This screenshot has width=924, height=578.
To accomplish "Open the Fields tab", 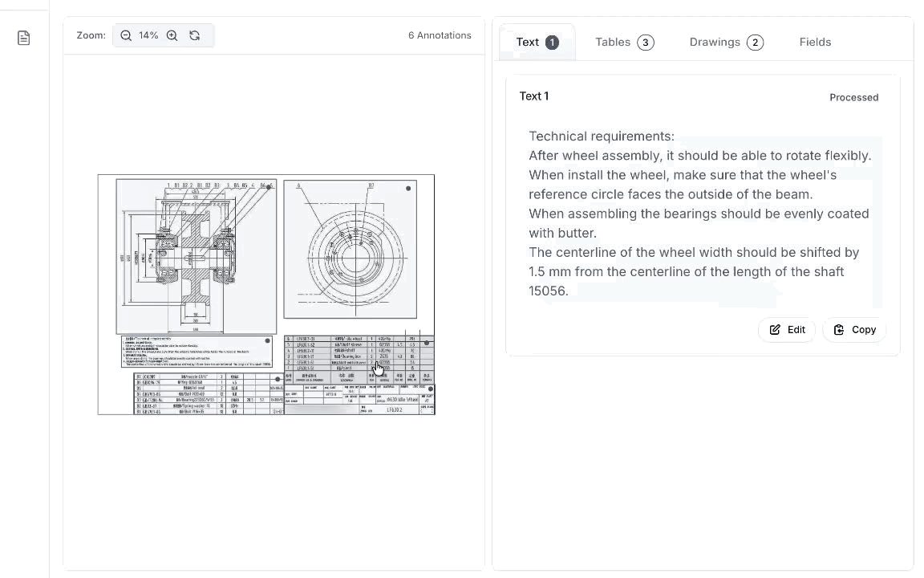I will click(x=815, y=43).
